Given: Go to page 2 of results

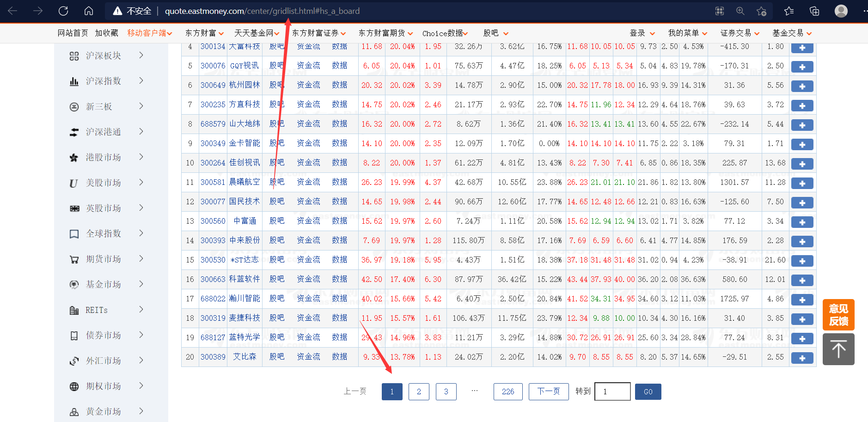Looking at the screenshot, I should pyautogui.click(x=419, y=392).
